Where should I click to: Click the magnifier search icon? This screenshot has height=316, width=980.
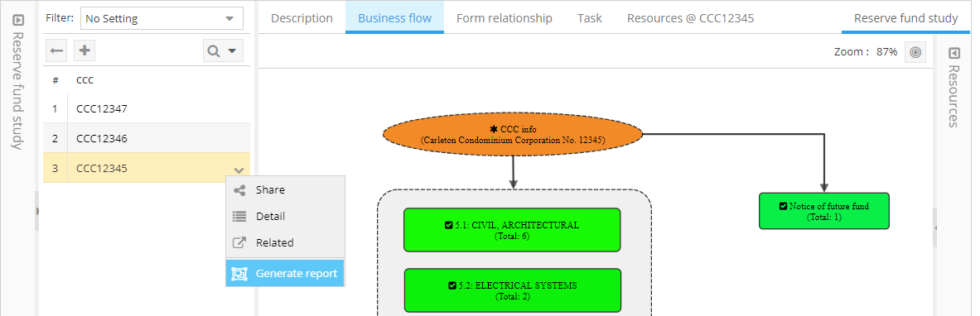pyautogui.click(x=214, y=51)
